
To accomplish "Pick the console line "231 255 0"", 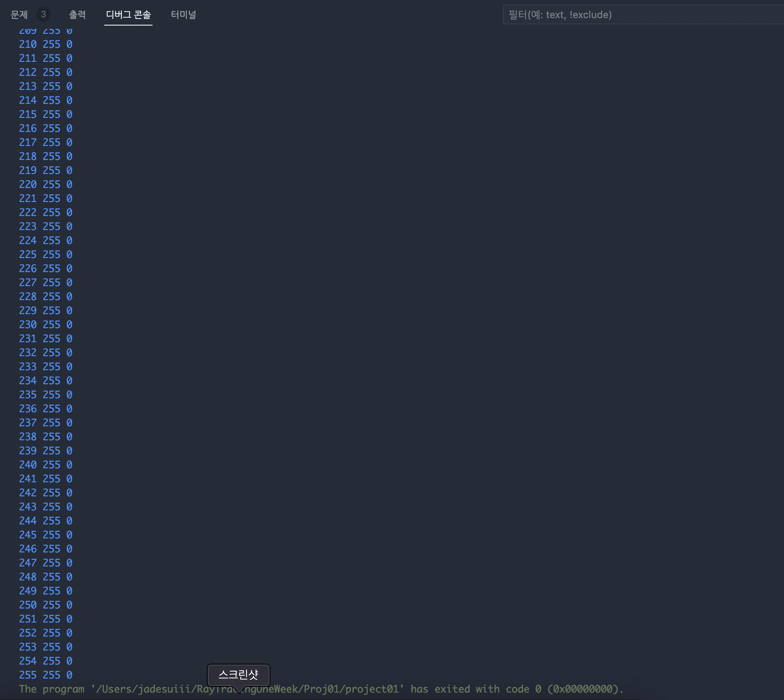I will (46, 338).
